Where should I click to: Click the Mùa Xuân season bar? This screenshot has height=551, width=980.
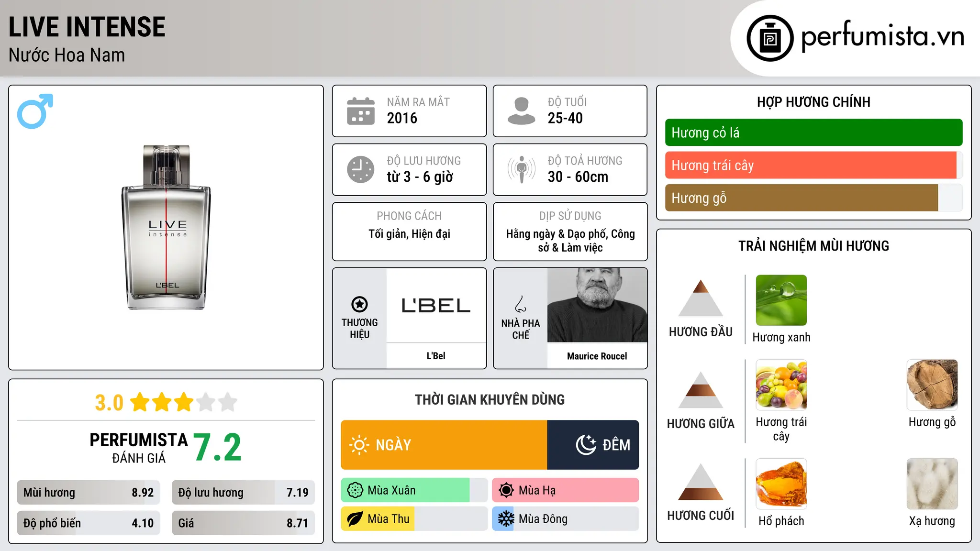(x=414, y=490)
